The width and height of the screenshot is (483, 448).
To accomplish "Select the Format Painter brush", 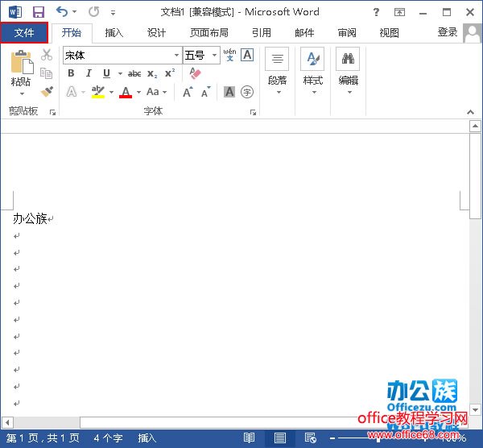I will coord(47,92).
